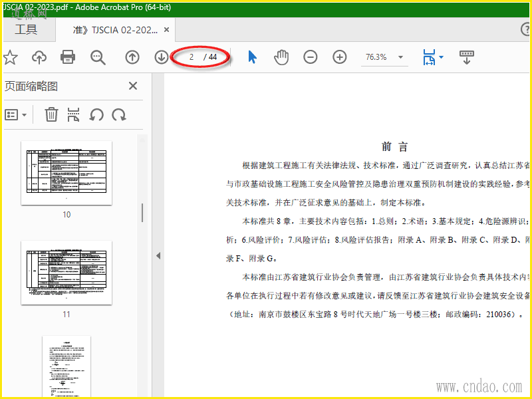Activate the hand pan tool
The width and height of the screenshot is (532, 399).
point(281,57)
